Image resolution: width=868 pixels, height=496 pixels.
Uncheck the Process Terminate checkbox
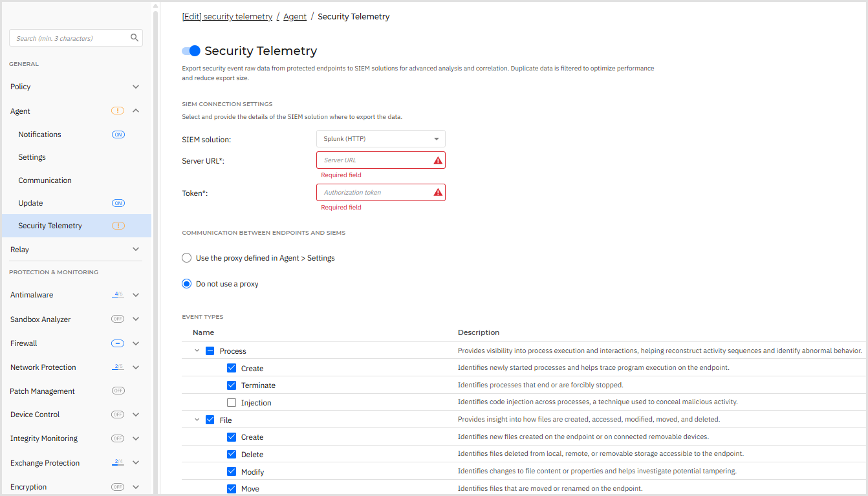tap(232, 385)
